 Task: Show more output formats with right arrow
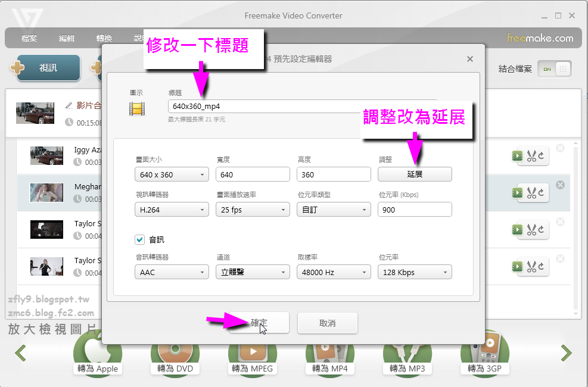pyautogui.click(x=566, y=353)
